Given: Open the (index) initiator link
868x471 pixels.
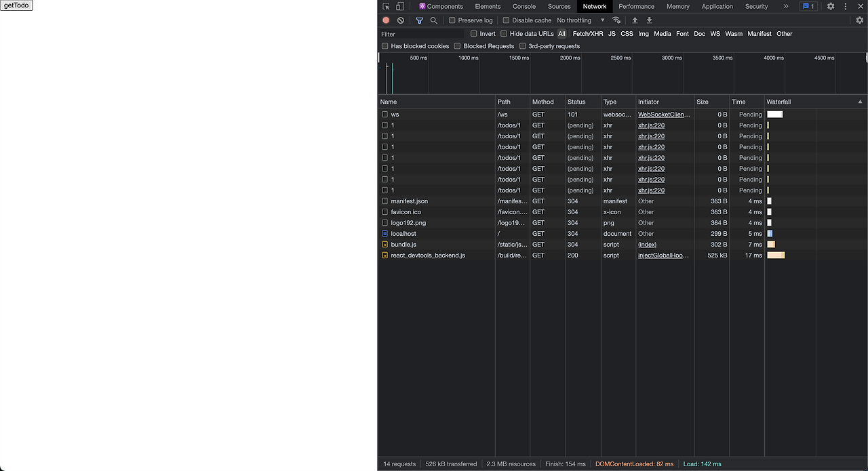Looking at the screenshot, I should click(x=647, y=245).
